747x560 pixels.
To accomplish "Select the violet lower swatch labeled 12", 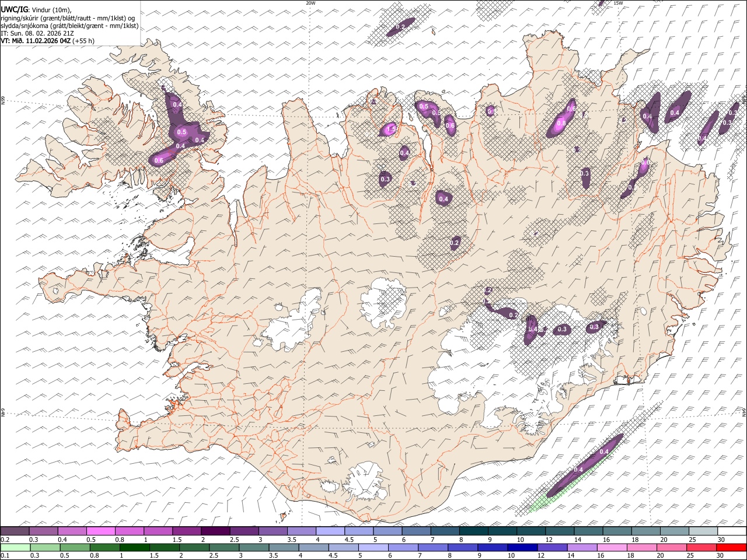I will pos(551,547).
